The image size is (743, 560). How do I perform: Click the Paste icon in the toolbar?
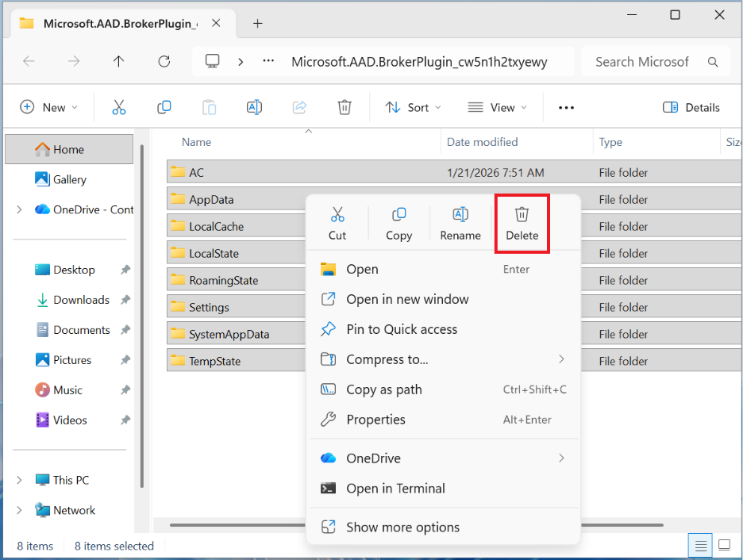pyautogui.click(x=209, y=107)
